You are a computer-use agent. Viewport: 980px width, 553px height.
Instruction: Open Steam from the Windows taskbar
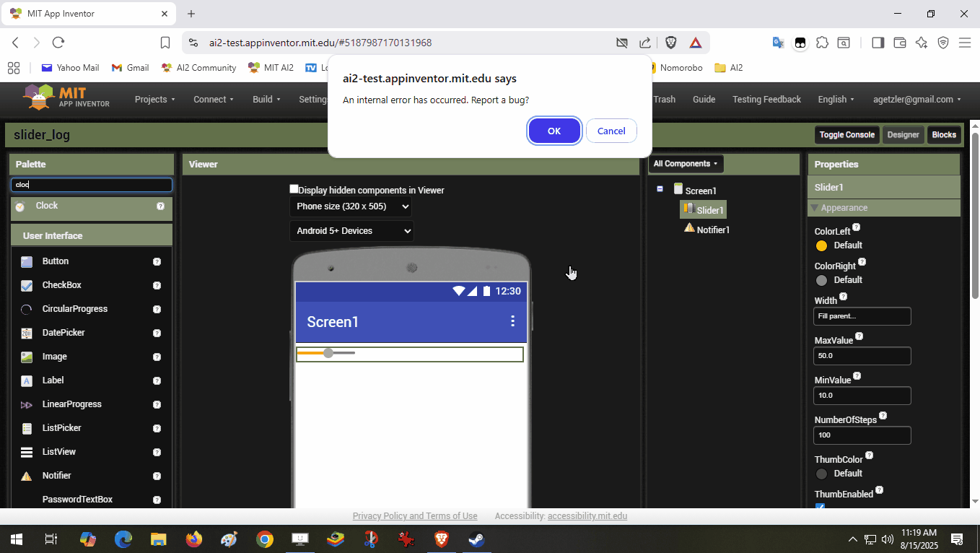[x=476, y=539]
